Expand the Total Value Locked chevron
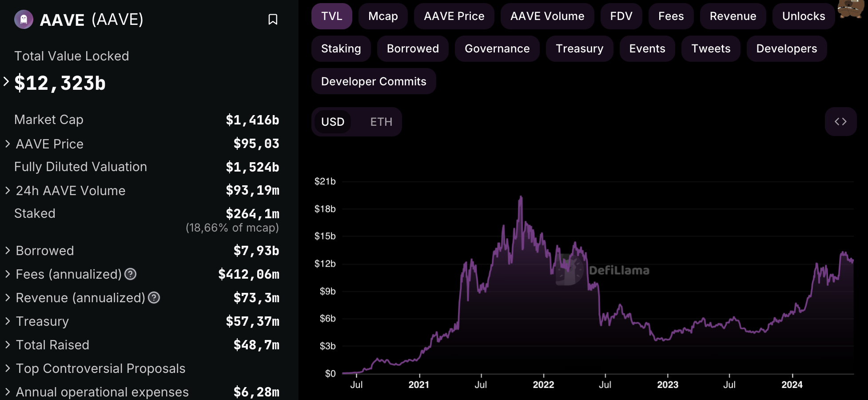Viewport: 868px width, 400px height. (x=6, y=82)
